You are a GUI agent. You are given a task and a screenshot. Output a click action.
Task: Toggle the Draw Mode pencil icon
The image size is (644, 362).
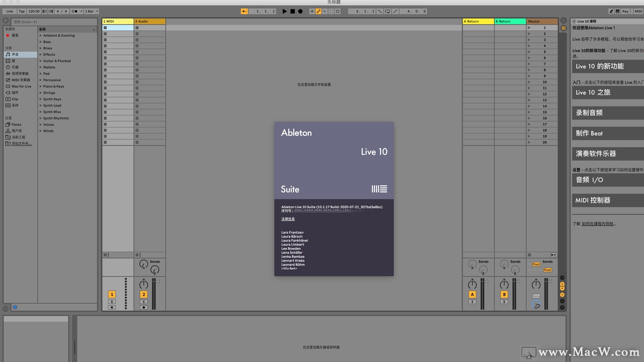[x=611, y=11]
